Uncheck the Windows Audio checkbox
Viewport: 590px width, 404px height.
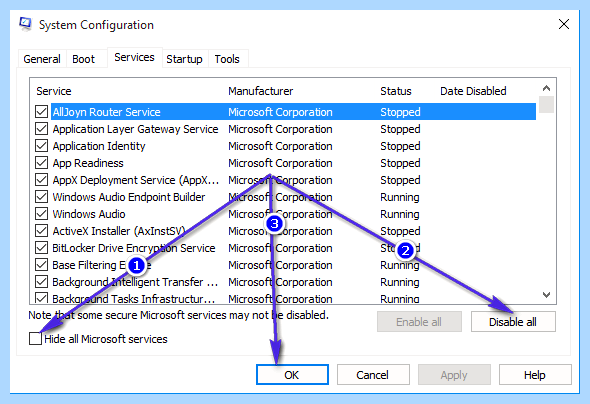(x=41, y=214)
